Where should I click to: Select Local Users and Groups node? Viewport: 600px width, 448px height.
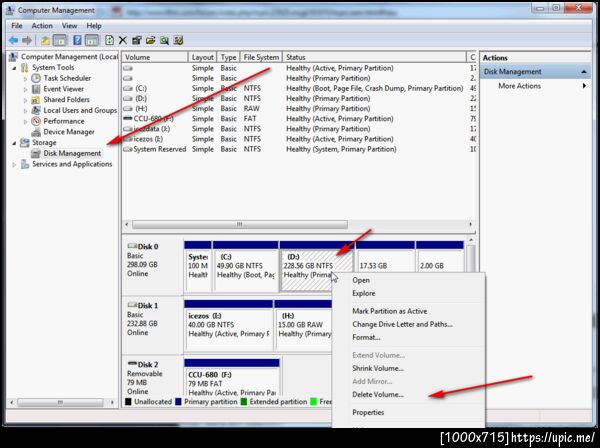[80, 110]
